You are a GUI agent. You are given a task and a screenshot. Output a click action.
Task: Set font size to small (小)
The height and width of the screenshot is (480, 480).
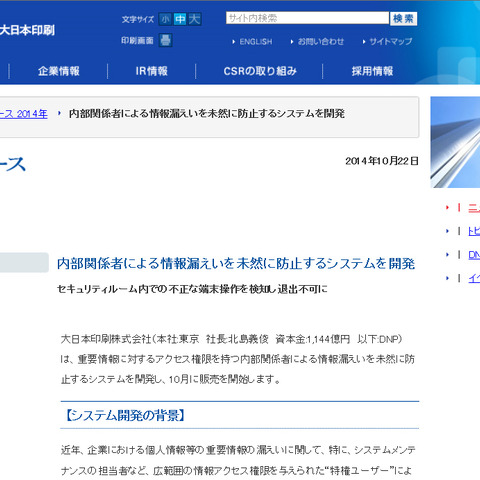[165, 19]
